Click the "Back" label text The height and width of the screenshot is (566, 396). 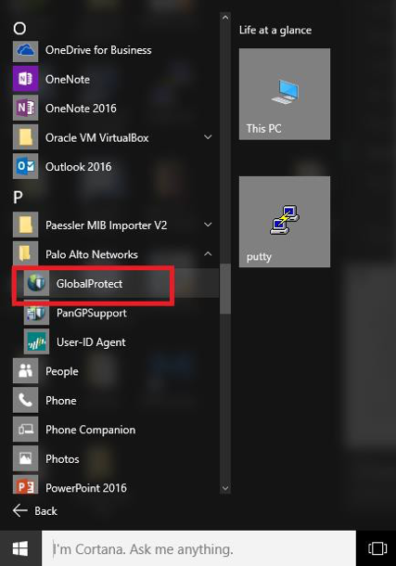[x=46, y=511]
